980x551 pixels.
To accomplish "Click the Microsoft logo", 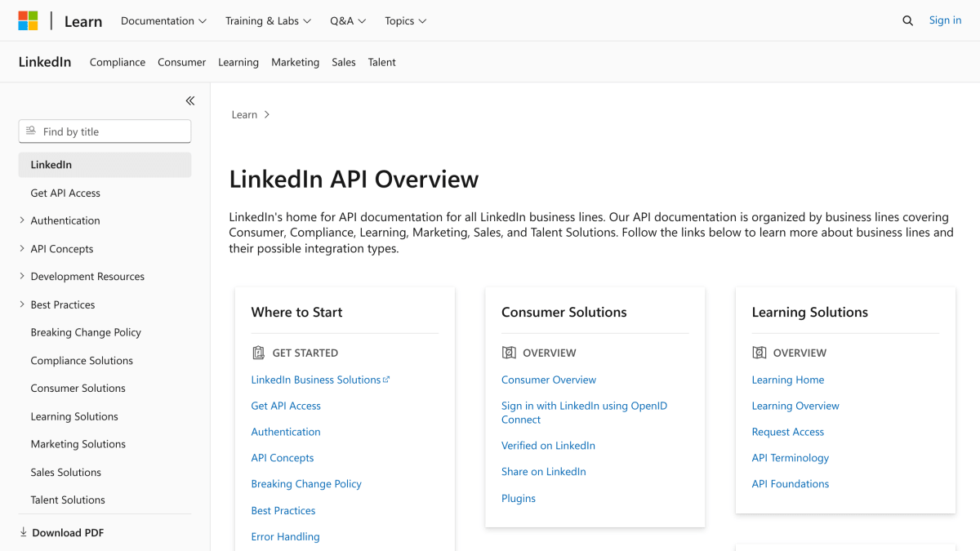I will (x=28, y=20).
